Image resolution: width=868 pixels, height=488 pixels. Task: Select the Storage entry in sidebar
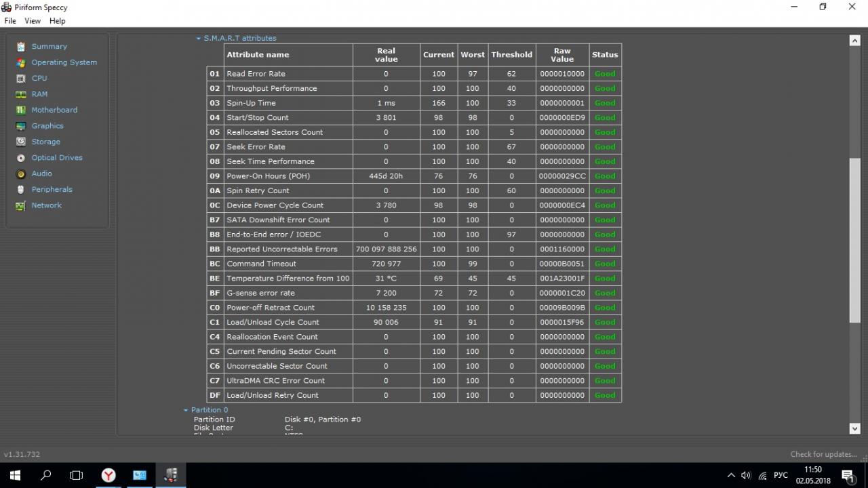[x=45, y=142]
